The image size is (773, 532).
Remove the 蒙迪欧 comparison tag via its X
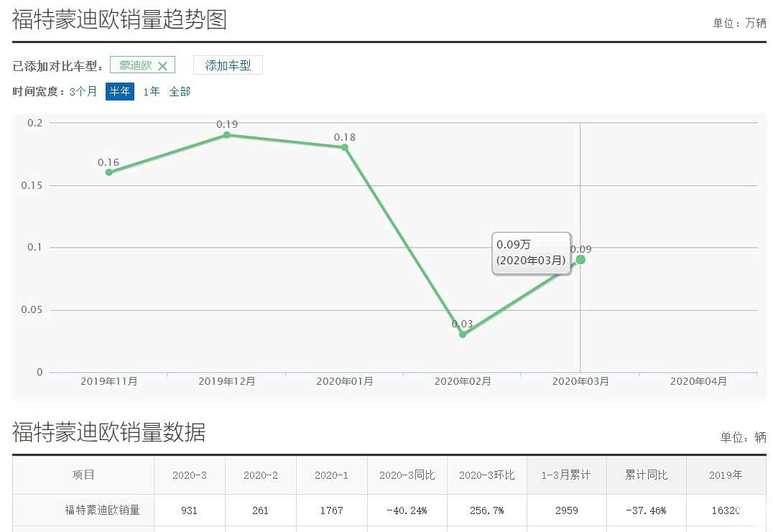[162, 66]
